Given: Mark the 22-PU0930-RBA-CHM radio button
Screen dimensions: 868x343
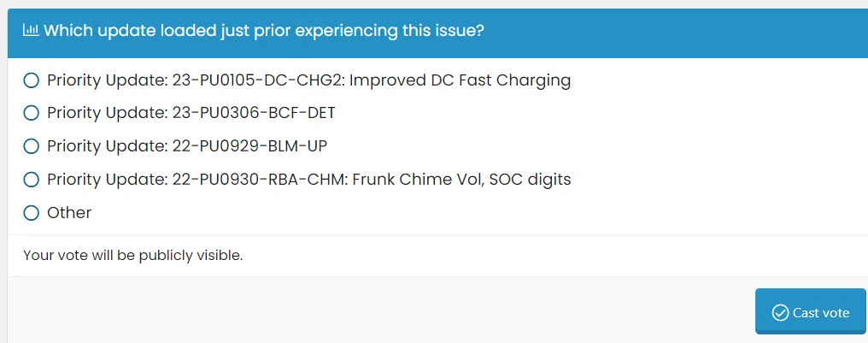Looking at the screenshot, I should (x=32, y=180).
